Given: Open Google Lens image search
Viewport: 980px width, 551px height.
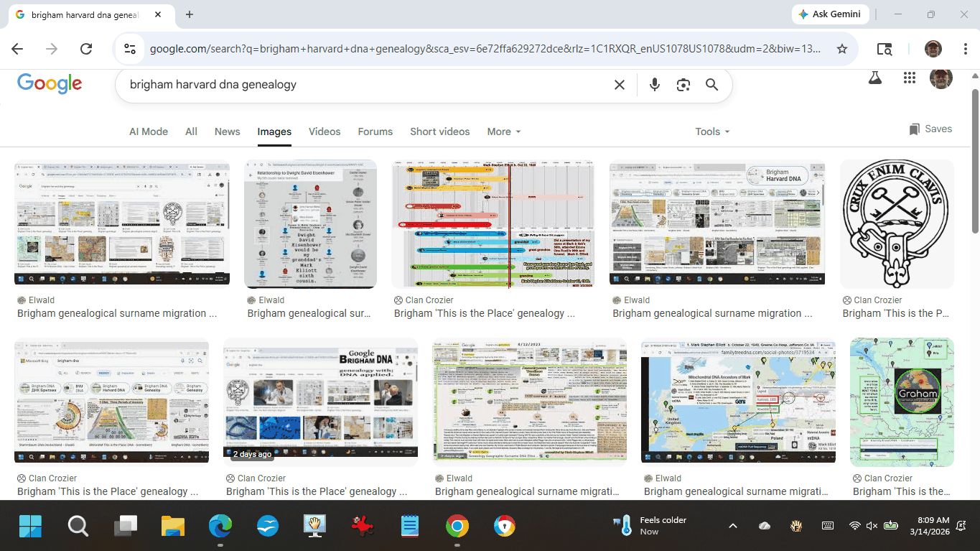Looking at the screenshot, I should (x=683, y=85).
